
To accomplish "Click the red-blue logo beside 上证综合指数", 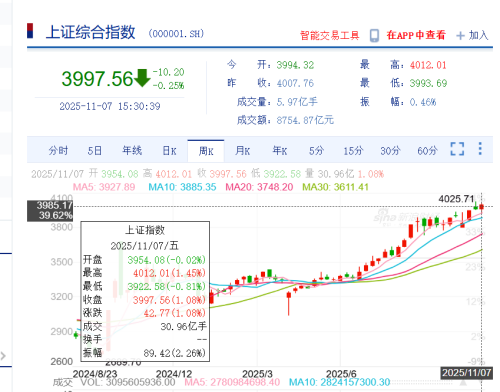I will coord(30,31).
